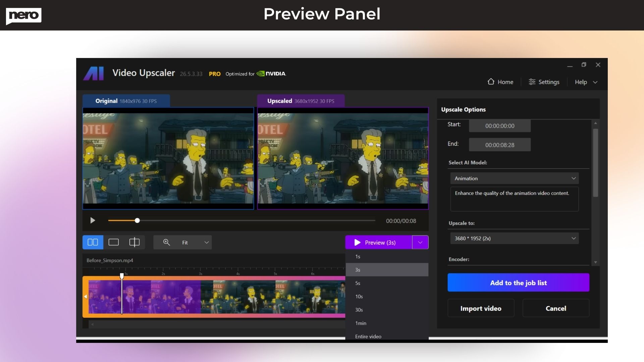Click the zoom magnifier icon
This screenshot has width=644, height=362.
(166, 242)
